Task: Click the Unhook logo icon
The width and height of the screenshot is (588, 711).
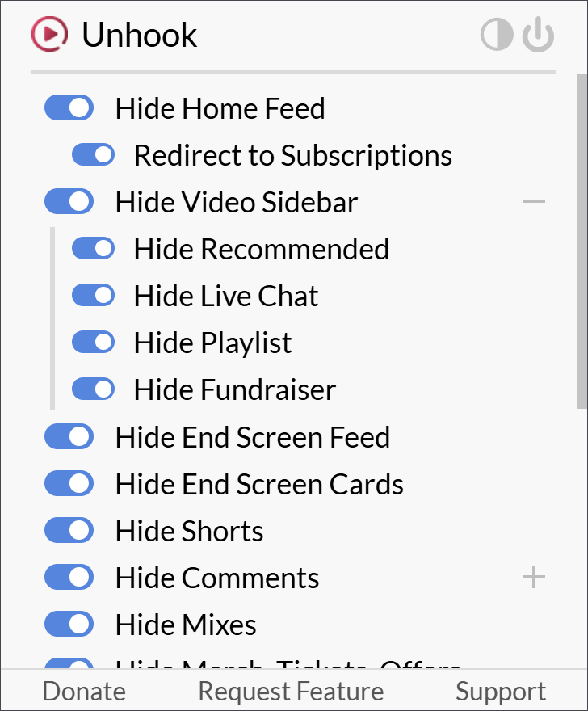Action: point(50,35)
